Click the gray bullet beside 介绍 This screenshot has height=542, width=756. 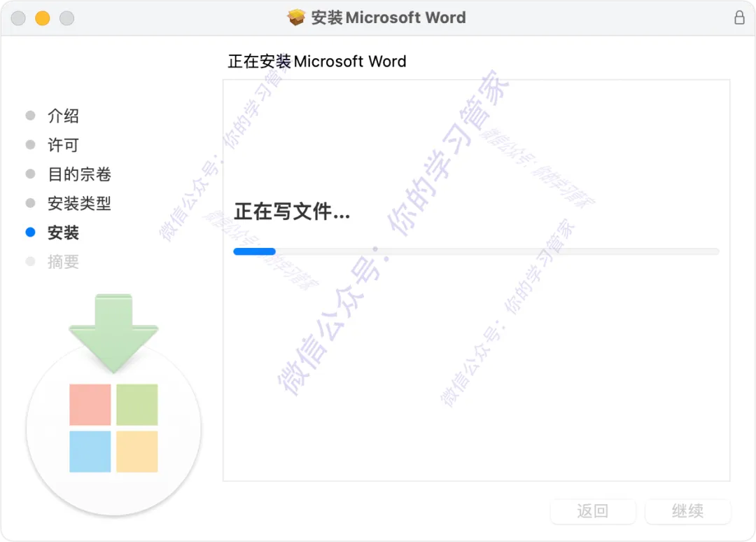[x=30, y=116]
